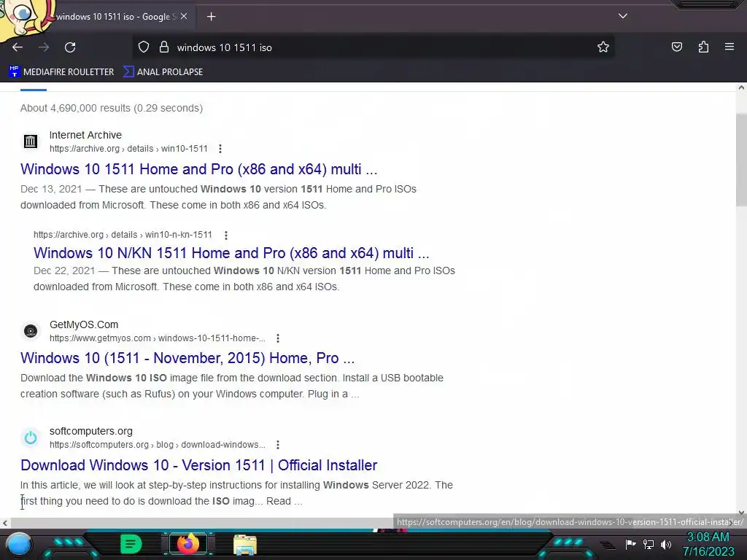This screenshot has height=560, width=747.
Task: Close the windows 10 1511 iso tab
Action: click(x=184, y=16)
